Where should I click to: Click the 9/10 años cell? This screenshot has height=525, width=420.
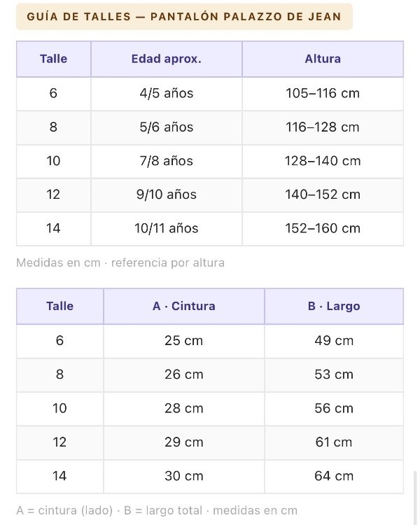167,195
